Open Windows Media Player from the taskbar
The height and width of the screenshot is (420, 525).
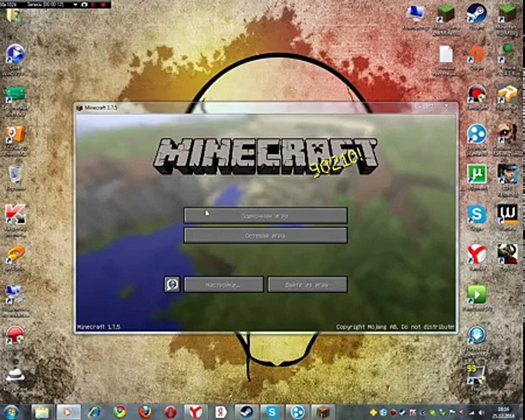[x=68, y=412]
